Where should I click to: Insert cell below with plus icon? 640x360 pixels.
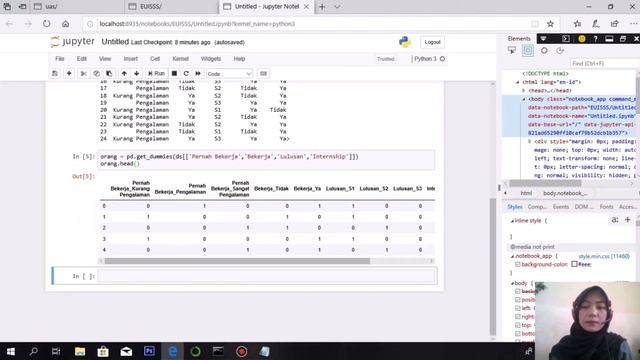(x=69, y=73)
